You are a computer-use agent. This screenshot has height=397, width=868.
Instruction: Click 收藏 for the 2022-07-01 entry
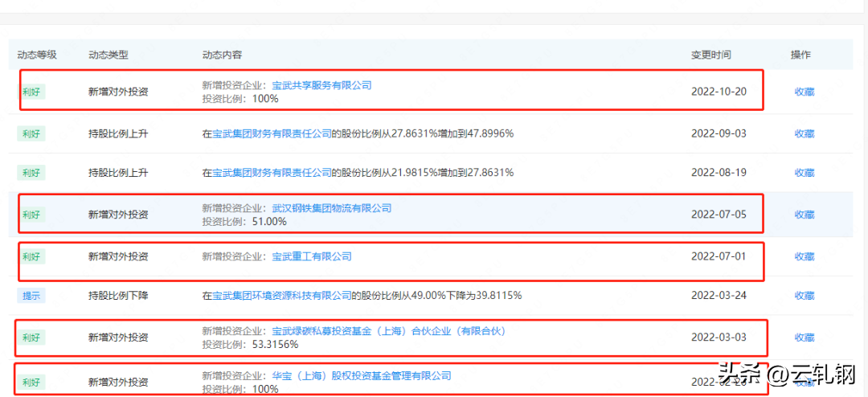pos(805,256)
